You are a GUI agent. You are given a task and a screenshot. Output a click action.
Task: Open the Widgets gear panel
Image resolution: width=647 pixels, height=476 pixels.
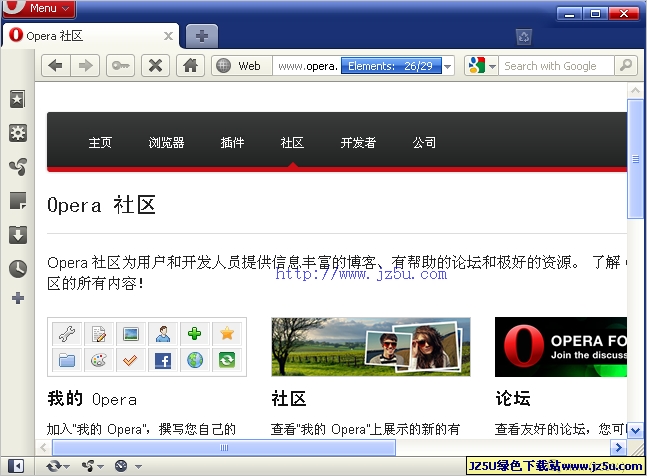(x=18, y=133)
